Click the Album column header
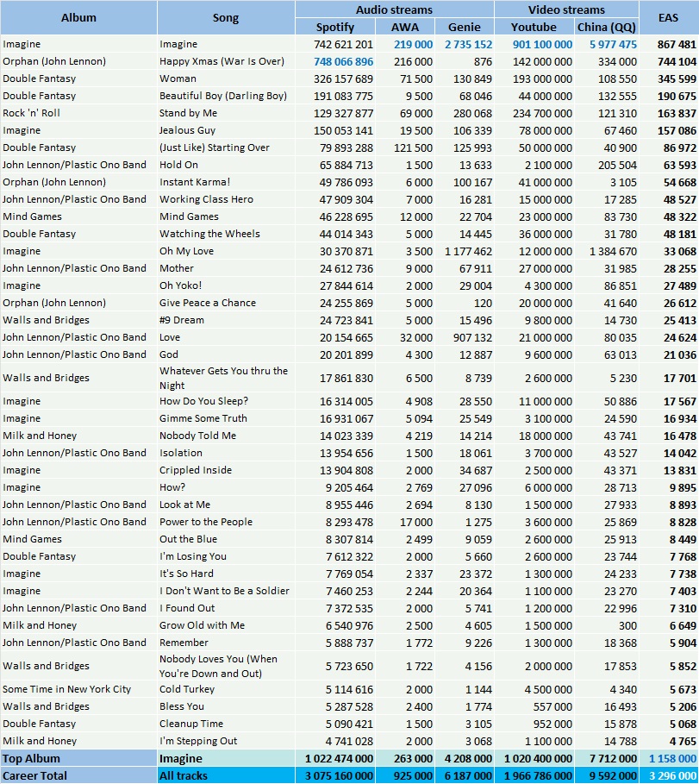Screen dimensions: 699x784 coord(78,17)
